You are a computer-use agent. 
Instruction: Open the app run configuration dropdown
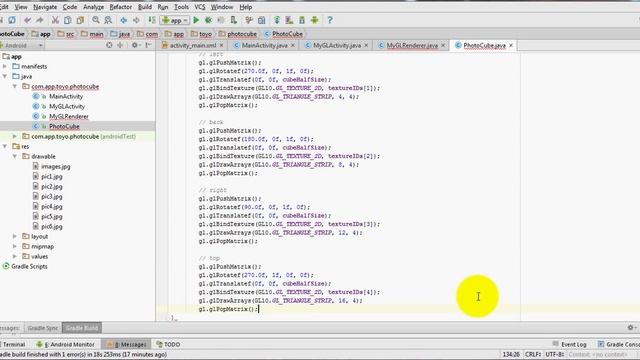pos(175,20)
